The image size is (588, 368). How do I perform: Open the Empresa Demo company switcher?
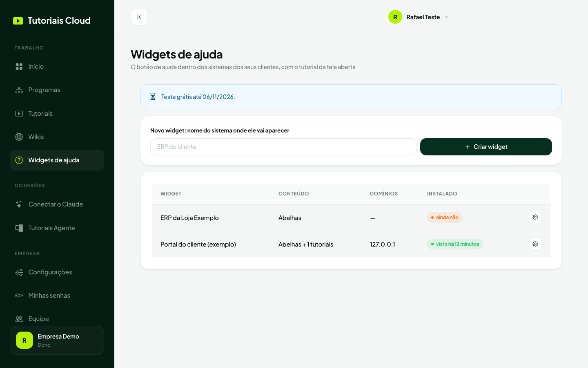[x=57, y=340]
